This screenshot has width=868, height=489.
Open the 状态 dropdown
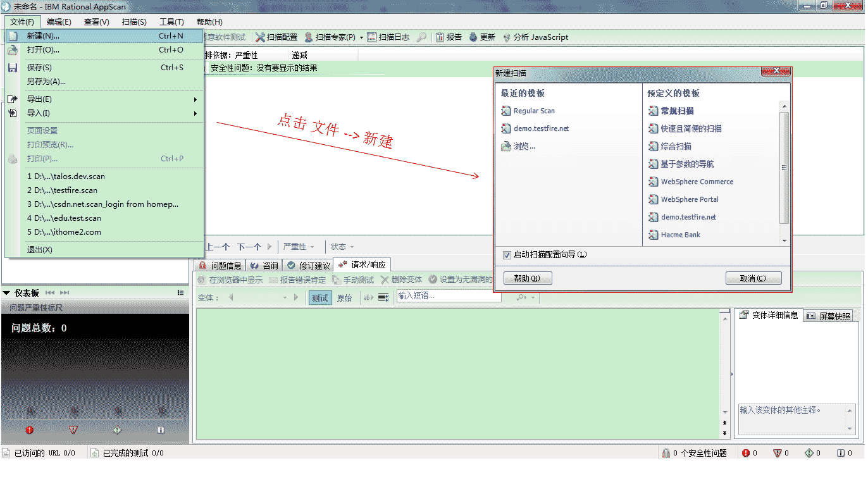point(340,247)
